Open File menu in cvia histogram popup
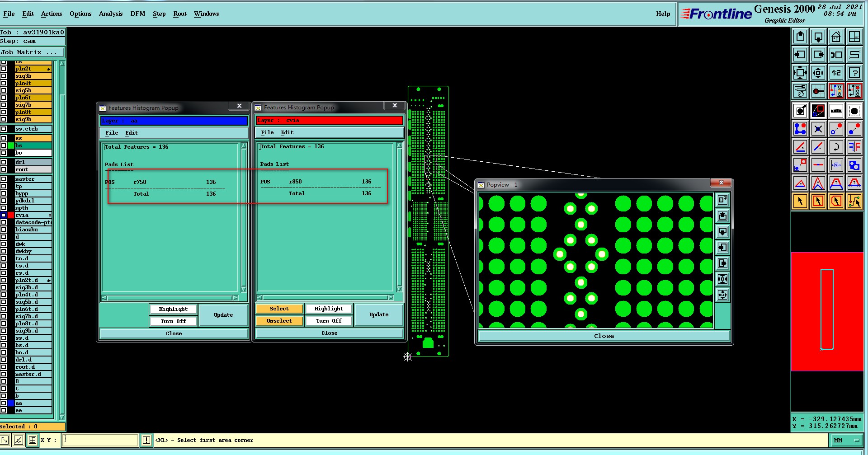 267,132
